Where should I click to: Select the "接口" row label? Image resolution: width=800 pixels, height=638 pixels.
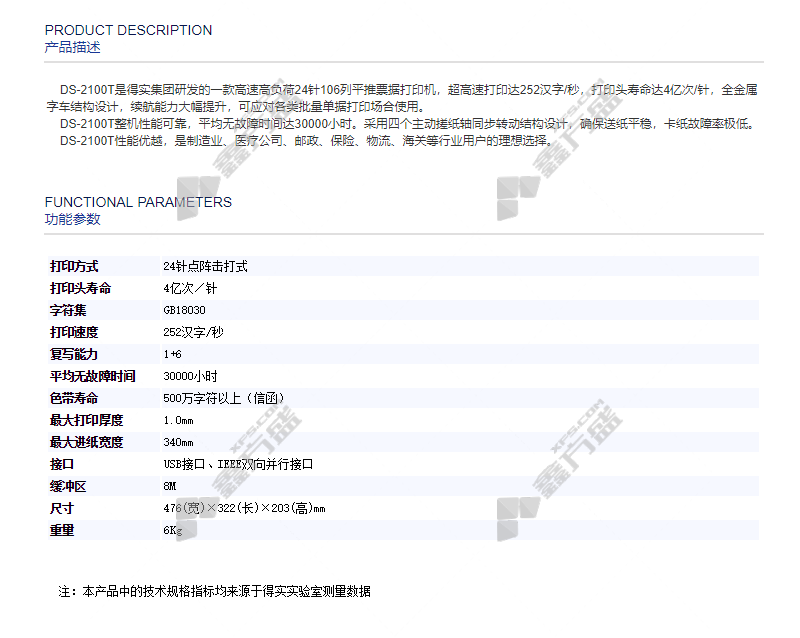coord(62,464)
